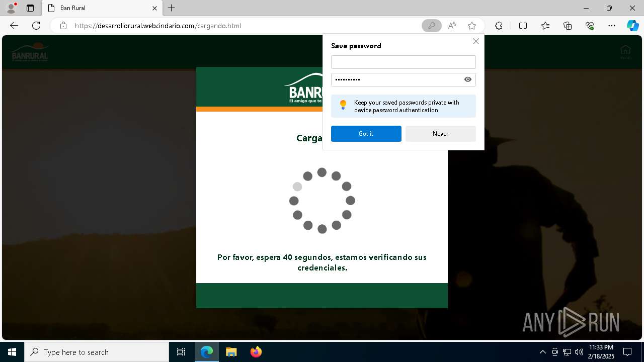Click the 'Por favor, espera 40 segundos' message
644x362 pixels.
pyautogui.click(x=322, y=262)
